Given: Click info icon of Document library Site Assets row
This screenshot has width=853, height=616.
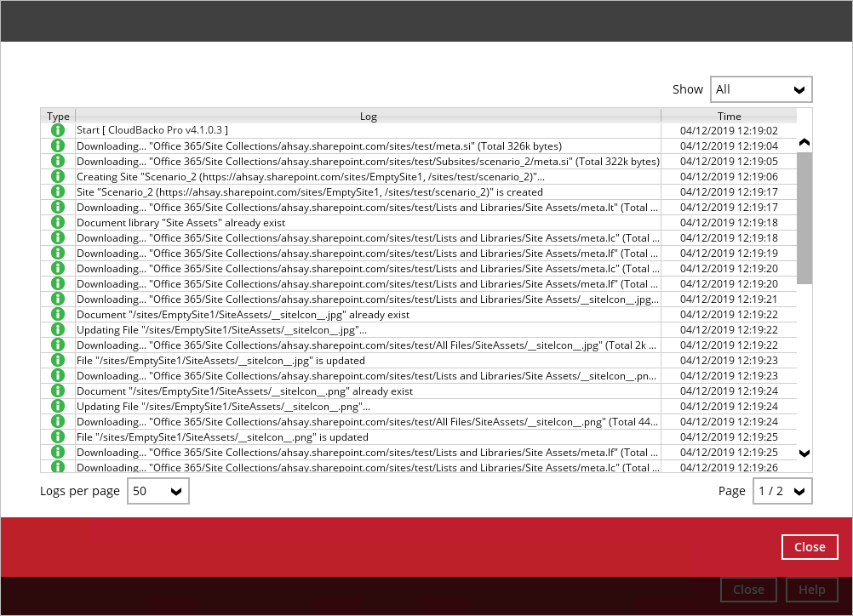Looking at the screenshot, I should 58,222.
